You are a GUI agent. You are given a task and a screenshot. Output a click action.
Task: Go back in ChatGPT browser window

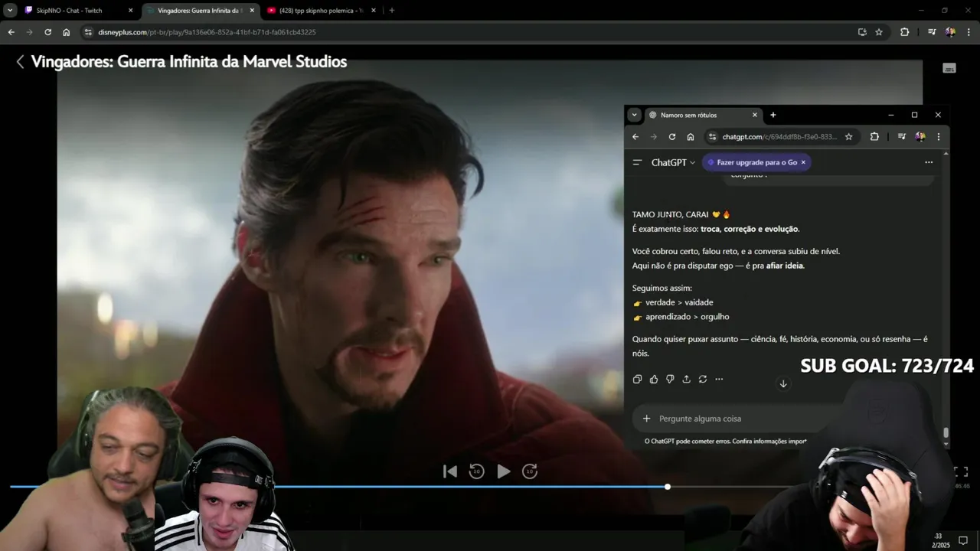pos(635,137)
